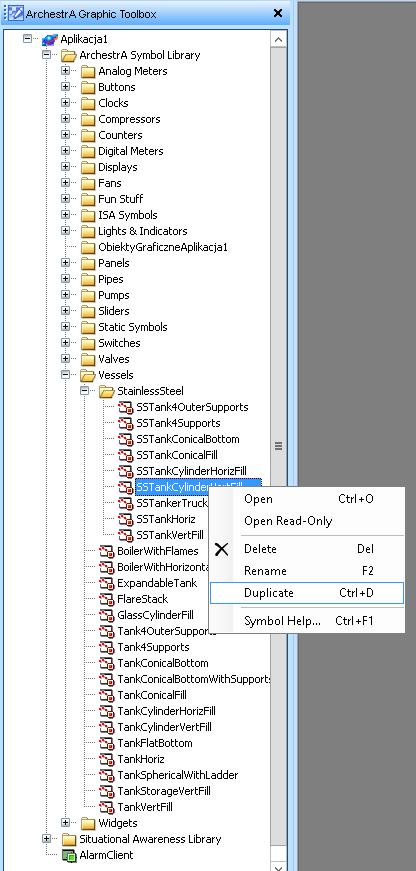Click the TankConicalBottom symbol icon

click(107, 663)
